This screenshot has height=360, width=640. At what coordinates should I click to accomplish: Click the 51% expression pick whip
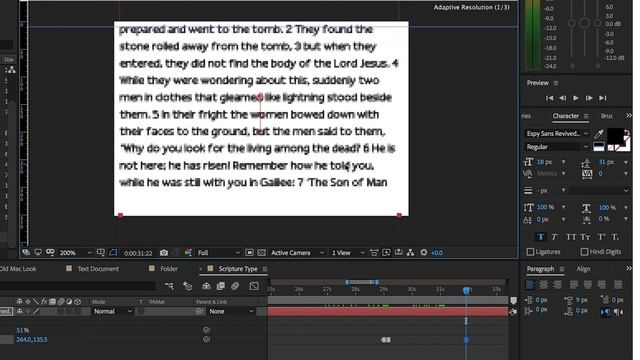pyautogui.click(x=206, y=330)
